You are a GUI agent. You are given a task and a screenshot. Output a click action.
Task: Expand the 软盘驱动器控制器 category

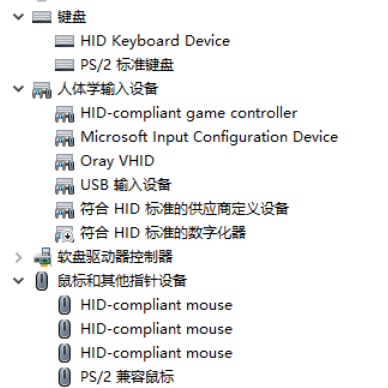point(18,257)
